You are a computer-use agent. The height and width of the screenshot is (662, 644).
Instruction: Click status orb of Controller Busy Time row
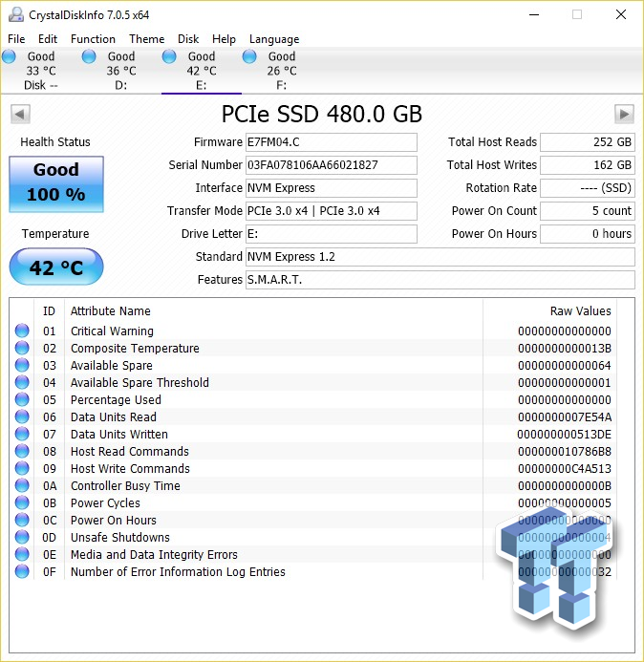click(22, 485)
